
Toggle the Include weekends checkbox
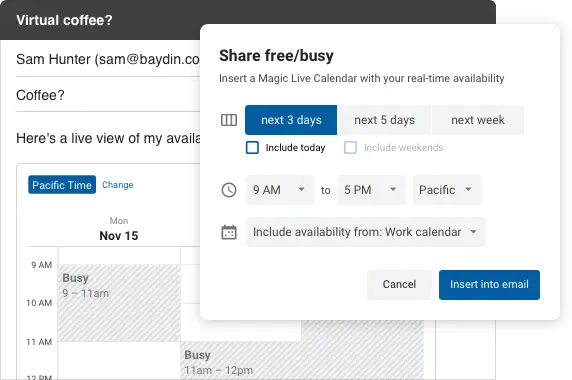point(350,148)
